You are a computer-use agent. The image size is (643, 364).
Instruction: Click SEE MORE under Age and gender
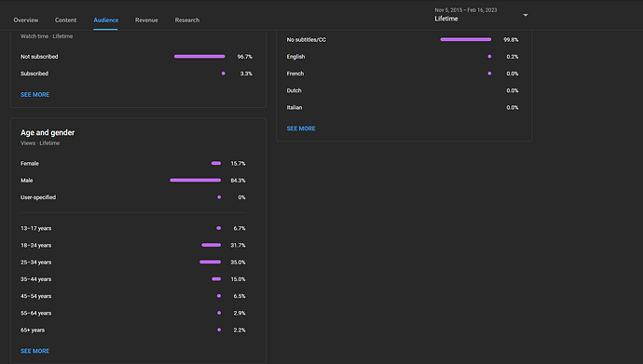(x=34, y=351)
